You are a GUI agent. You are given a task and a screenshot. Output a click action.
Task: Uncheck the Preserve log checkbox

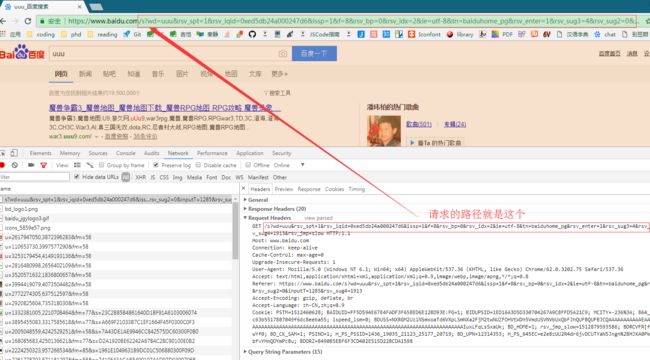pyautogui.click(x=156, y=165)
